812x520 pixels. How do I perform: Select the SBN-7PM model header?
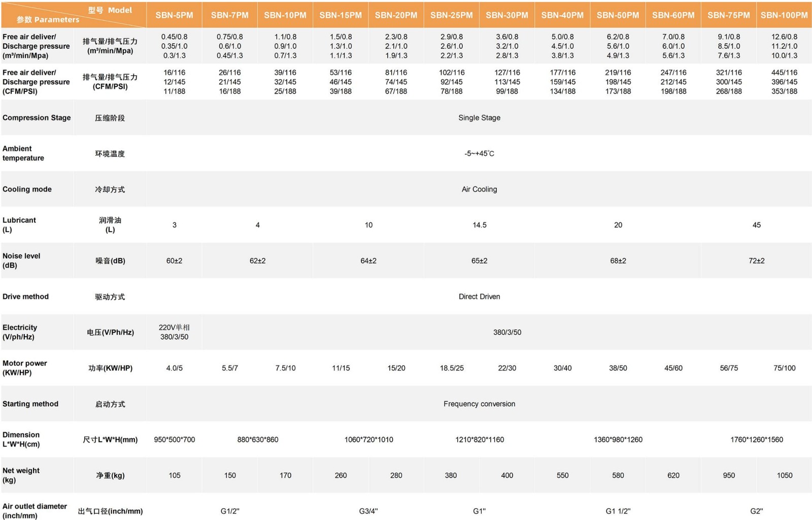click(x=230, y=15)
